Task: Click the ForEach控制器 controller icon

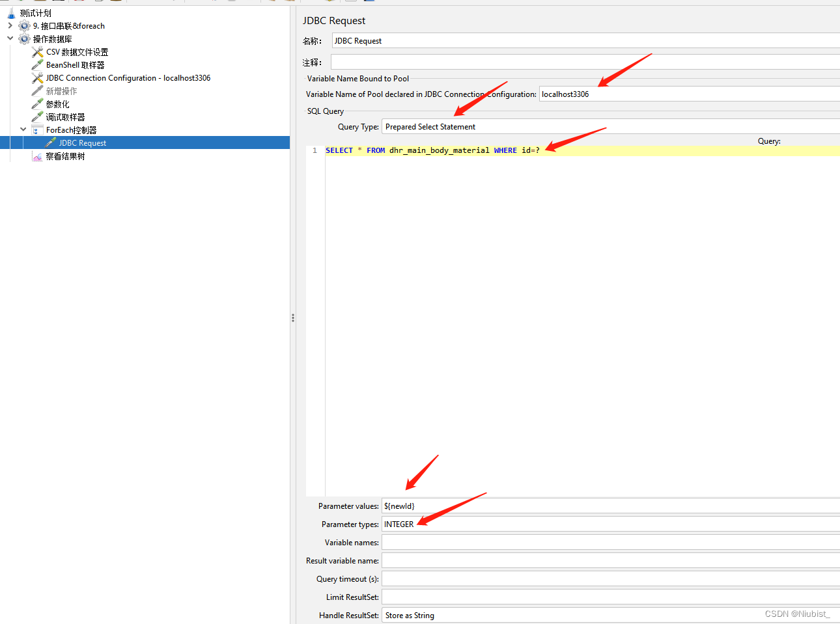Action: tap(38, 130)
